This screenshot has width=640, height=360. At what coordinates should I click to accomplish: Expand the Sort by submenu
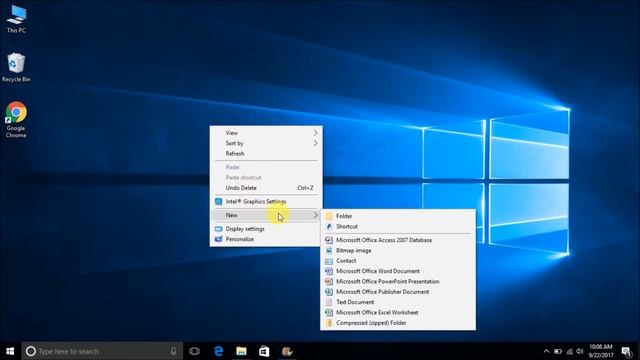click(266, 143)
